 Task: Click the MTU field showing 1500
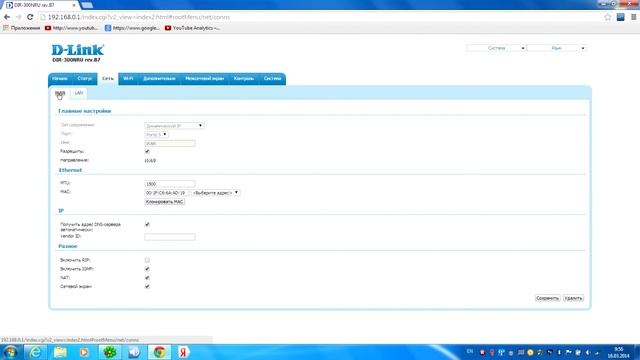tap(170, 184)
